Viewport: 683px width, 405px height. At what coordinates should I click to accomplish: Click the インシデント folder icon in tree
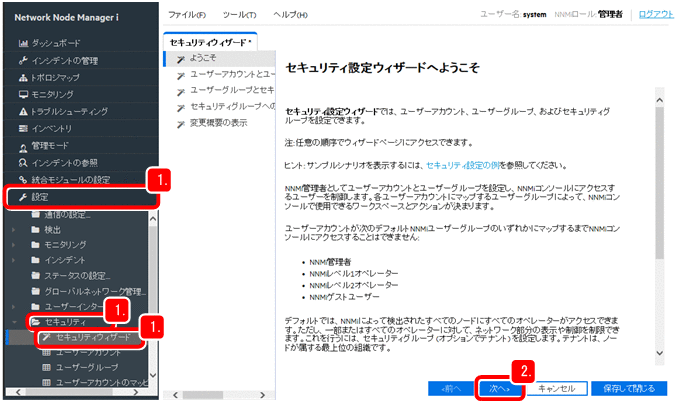click(x=36, y=260)
